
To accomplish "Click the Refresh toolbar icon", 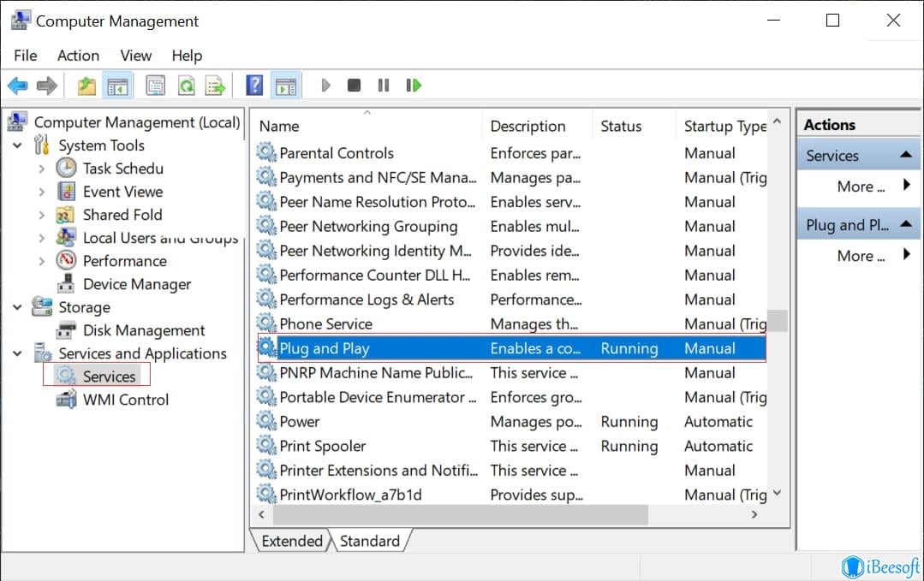I will [x=186, y=86].
